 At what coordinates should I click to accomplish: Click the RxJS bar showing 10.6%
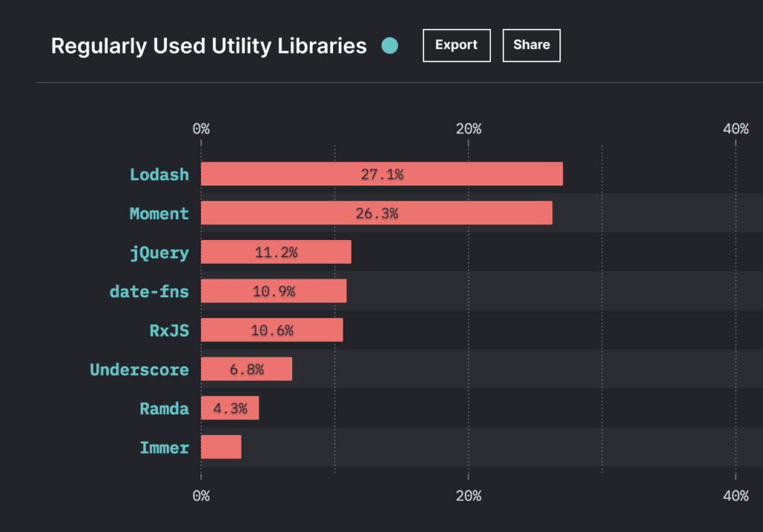coord(270,330)
